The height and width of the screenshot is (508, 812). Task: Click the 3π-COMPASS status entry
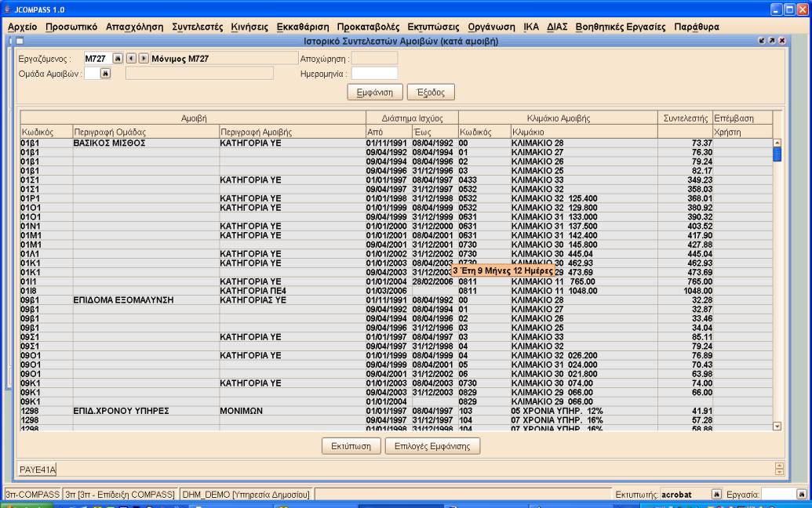pos(33,495)
